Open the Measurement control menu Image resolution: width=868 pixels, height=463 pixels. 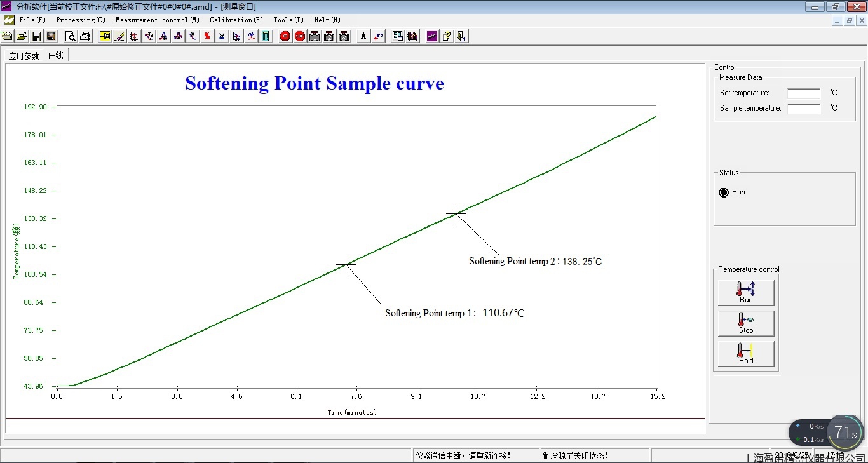pyautogui.click(x=156, y=20)
